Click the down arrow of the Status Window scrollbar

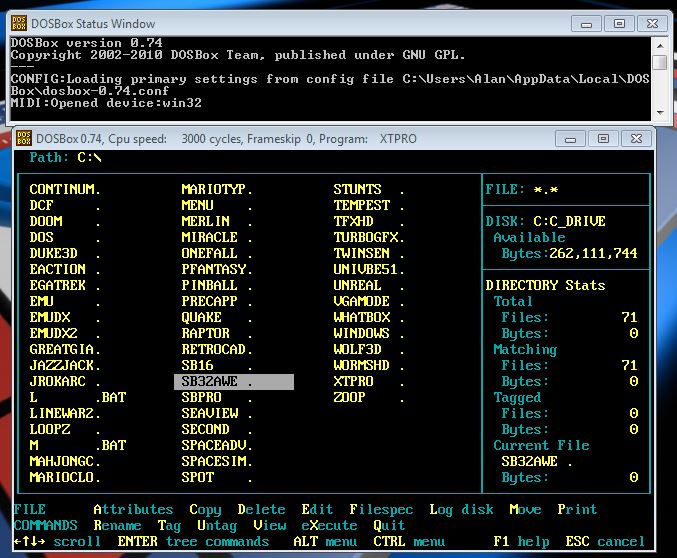(x=660, y=113)
